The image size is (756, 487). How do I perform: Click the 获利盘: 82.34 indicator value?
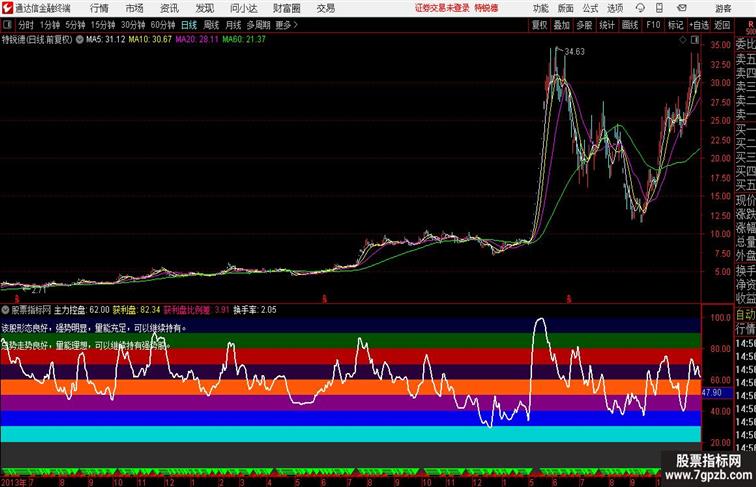click(x=136, y=310)
